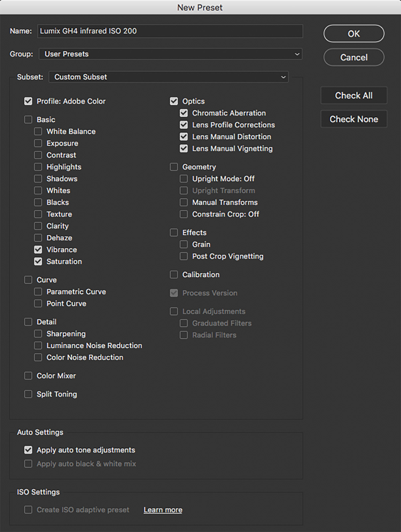This screenshot has height=532, width=401.
Task: Toggle the Chromatic Aberration checkbox
Action: [x=184, y=113]
